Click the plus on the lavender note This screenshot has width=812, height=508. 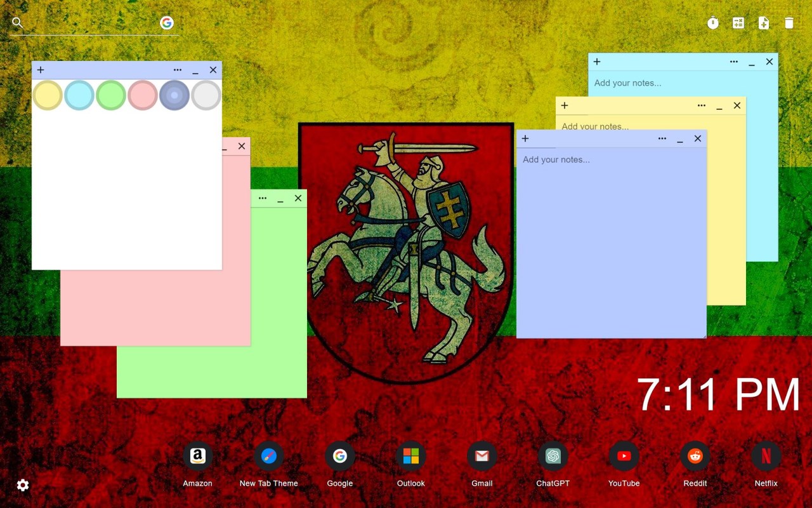[x=525, y=138]
